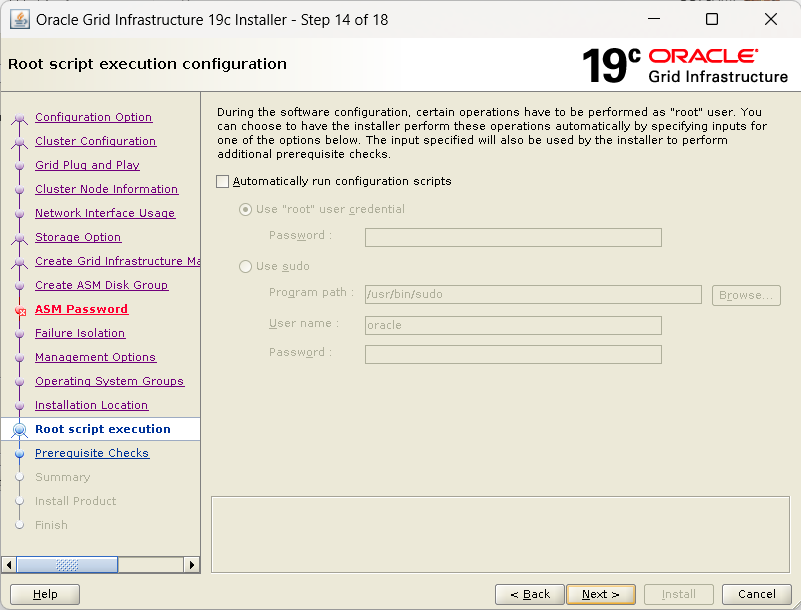Click the empty message panel at bottom
Screen dimensions: 801x610
500,534
